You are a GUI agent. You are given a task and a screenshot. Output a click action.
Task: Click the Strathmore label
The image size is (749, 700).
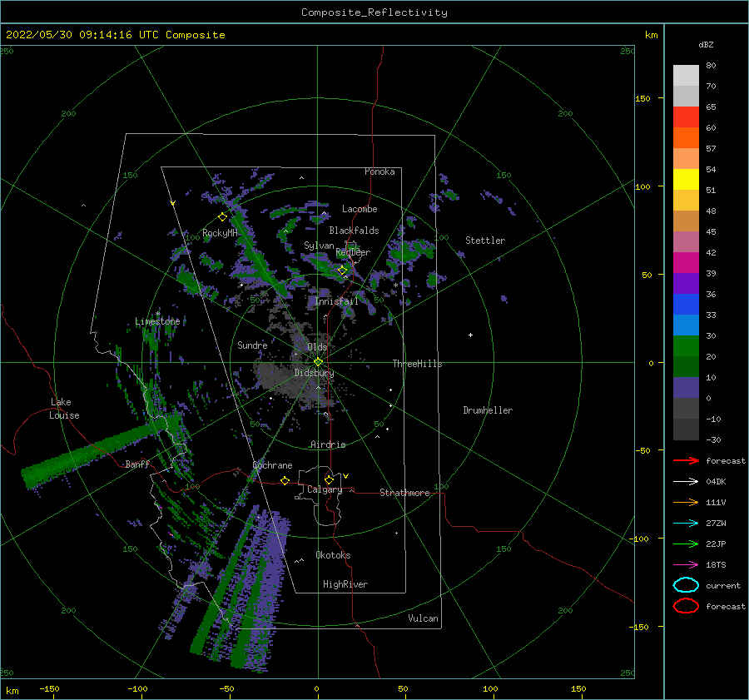click(x=404, y=493)
